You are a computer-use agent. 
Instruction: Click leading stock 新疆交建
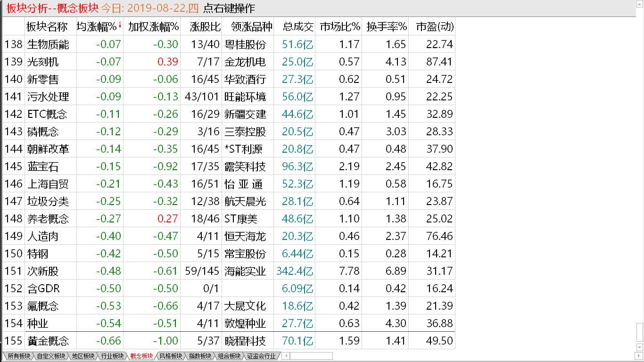[245, 114]
